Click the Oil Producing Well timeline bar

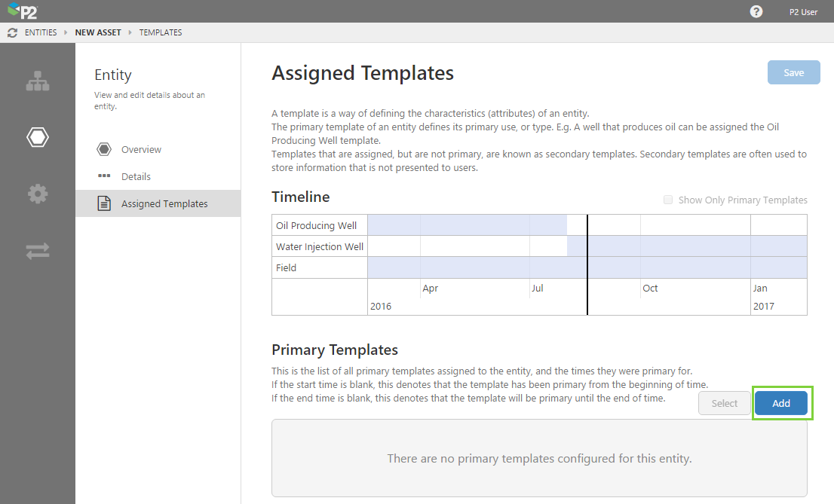[x=467, y=225]
